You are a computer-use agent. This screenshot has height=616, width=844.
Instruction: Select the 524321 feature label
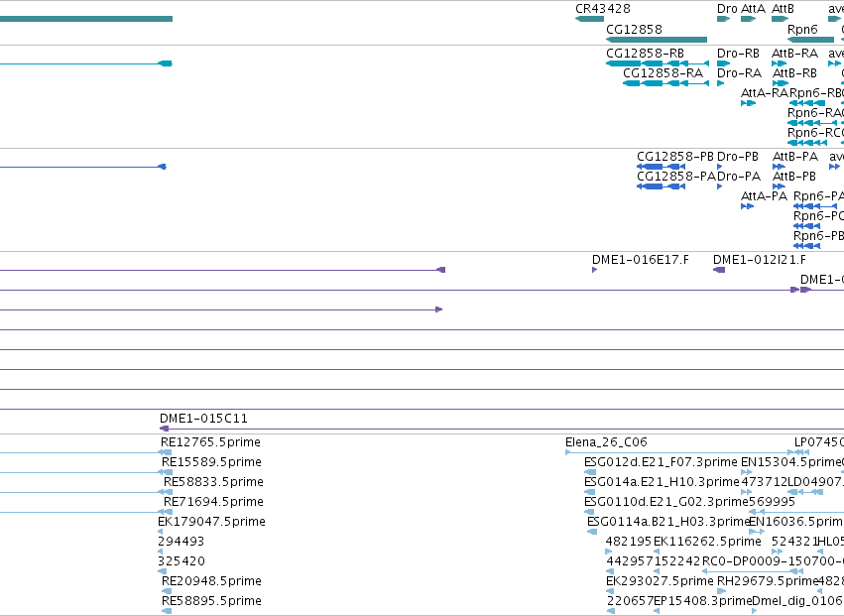[x=794, y=542]
